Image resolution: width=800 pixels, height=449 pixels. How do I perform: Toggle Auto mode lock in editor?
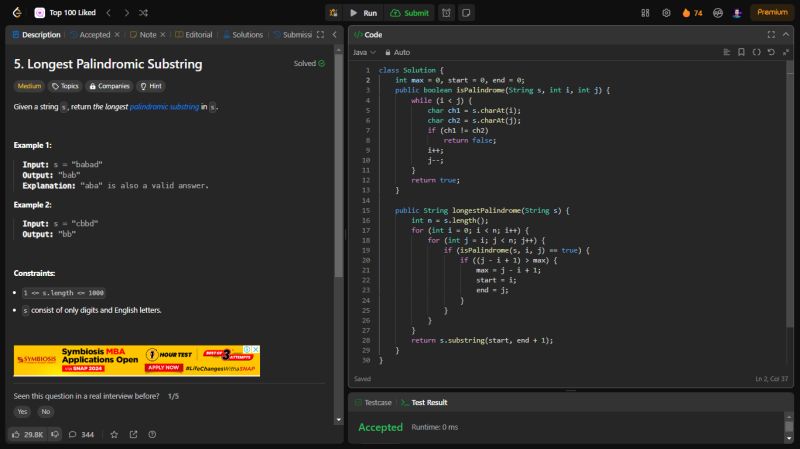397,52
